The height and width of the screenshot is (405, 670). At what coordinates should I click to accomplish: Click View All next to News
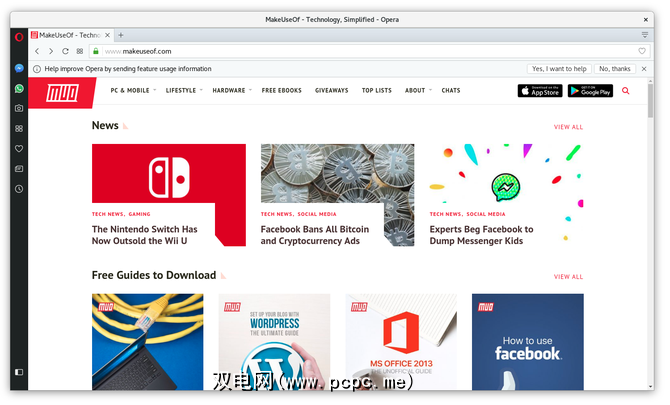click(568, 127)
